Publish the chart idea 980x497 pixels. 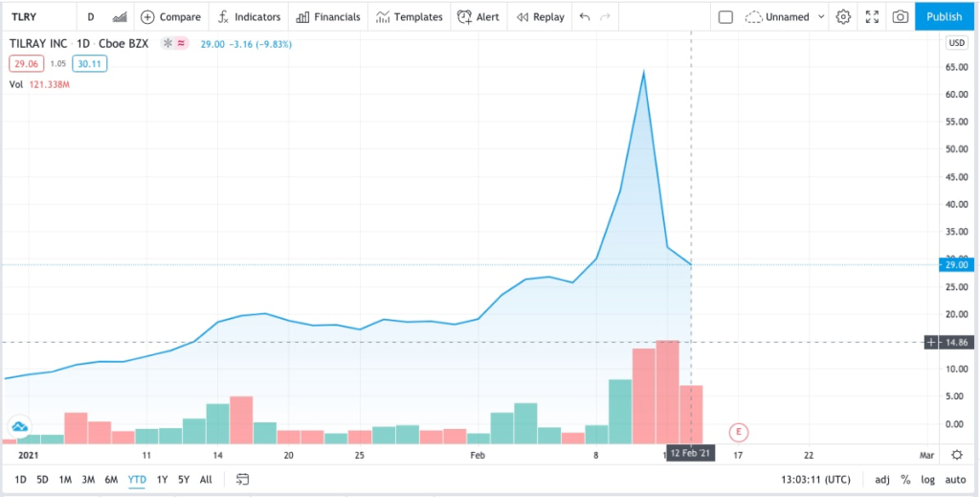pos(944,17)
